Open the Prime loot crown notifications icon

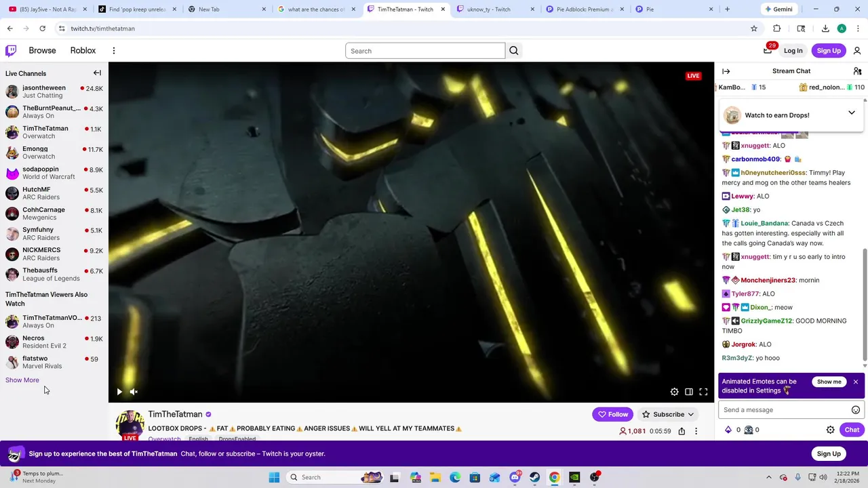768,50
